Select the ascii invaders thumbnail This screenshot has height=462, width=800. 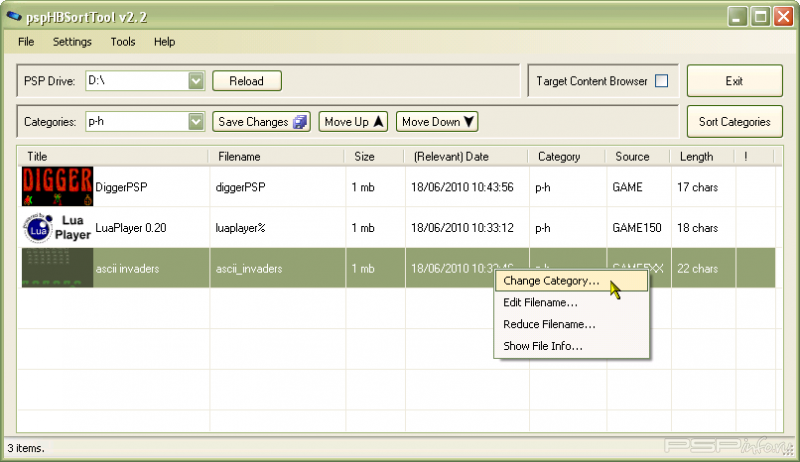click(57, 268)
